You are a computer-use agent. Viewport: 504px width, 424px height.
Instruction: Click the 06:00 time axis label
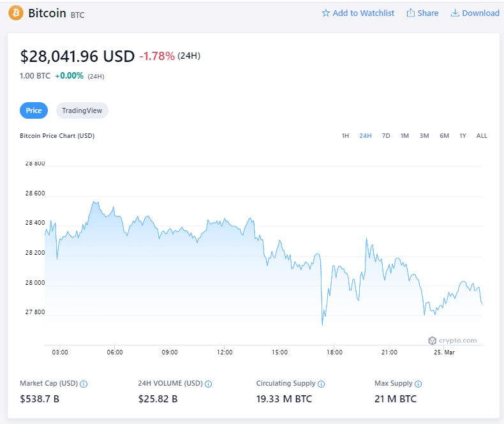(x=115, y=352)
